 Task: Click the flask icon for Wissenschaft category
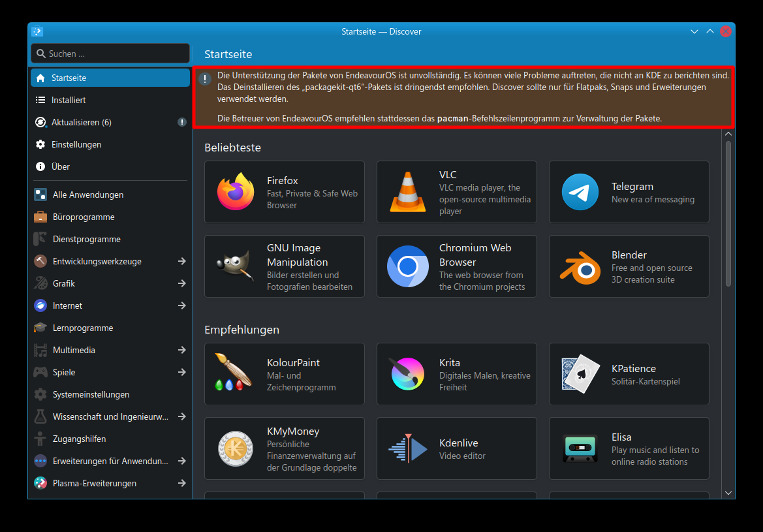click(x=40, y=416)
